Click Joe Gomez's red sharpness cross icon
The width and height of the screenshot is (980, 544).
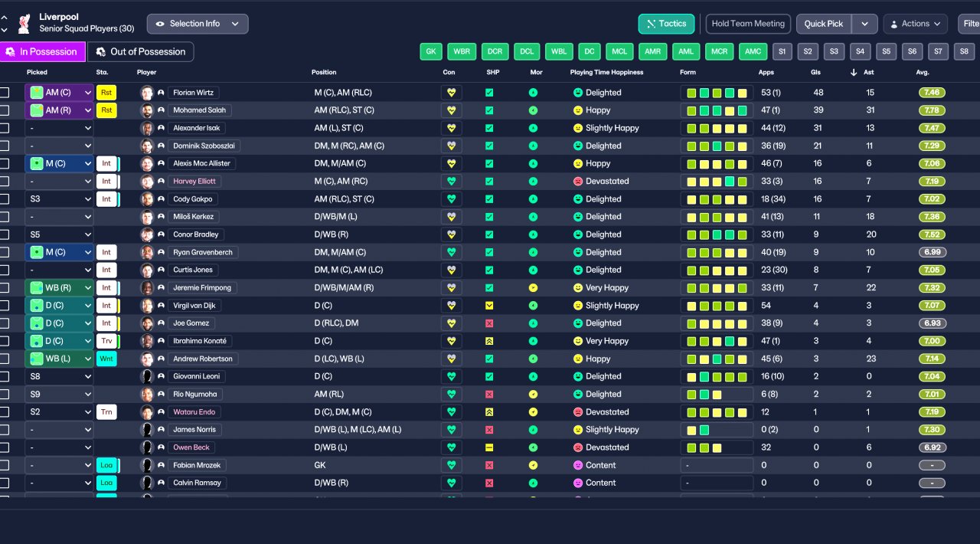(x=489, y=323)
